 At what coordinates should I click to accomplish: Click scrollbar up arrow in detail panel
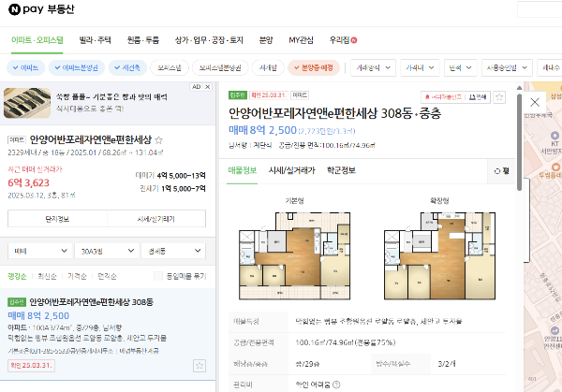point(519,88)
